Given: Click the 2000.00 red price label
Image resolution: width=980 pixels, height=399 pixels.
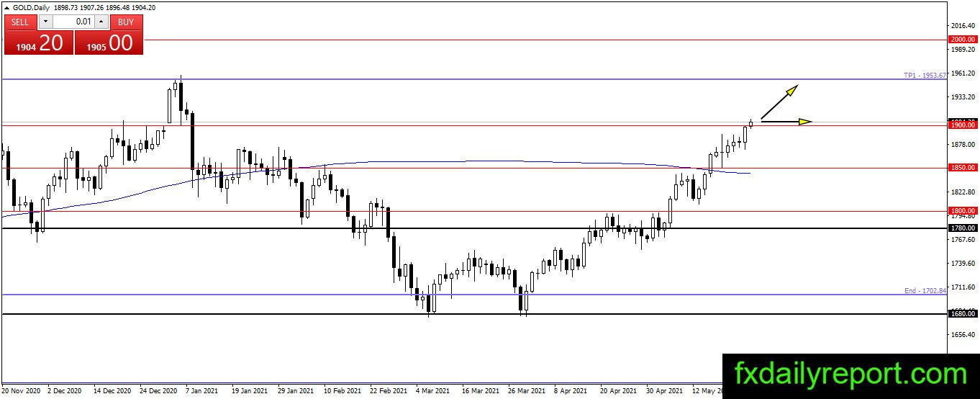Looking at the screenshot, I should [x=962, y=39].
